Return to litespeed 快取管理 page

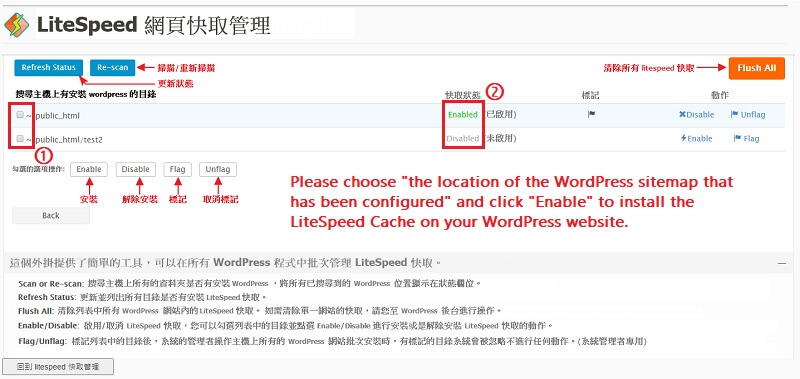click(x=58, y=367)
